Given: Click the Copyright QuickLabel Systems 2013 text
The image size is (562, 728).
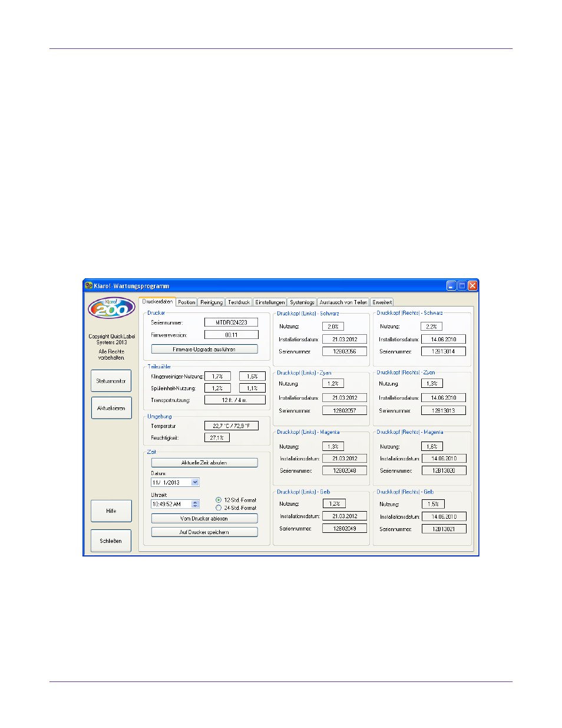Looking at the screenshot, I should pos(112,339).
